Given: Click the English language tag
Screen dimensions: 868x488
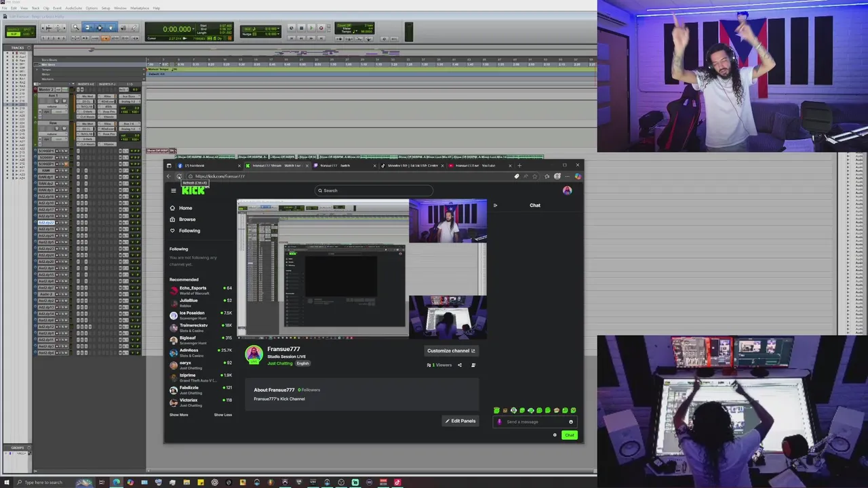Looking at the screenshot, I should tap(302, 363).
